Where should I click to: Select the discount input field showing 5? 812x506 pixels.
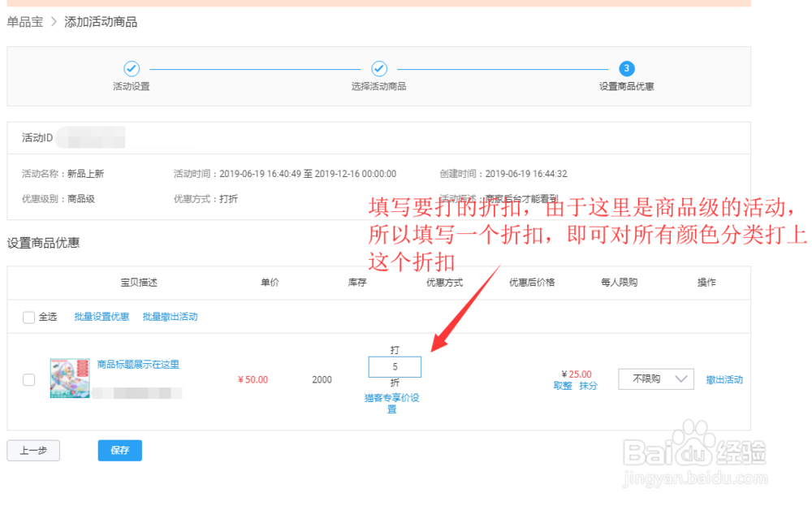click(395, 367)
